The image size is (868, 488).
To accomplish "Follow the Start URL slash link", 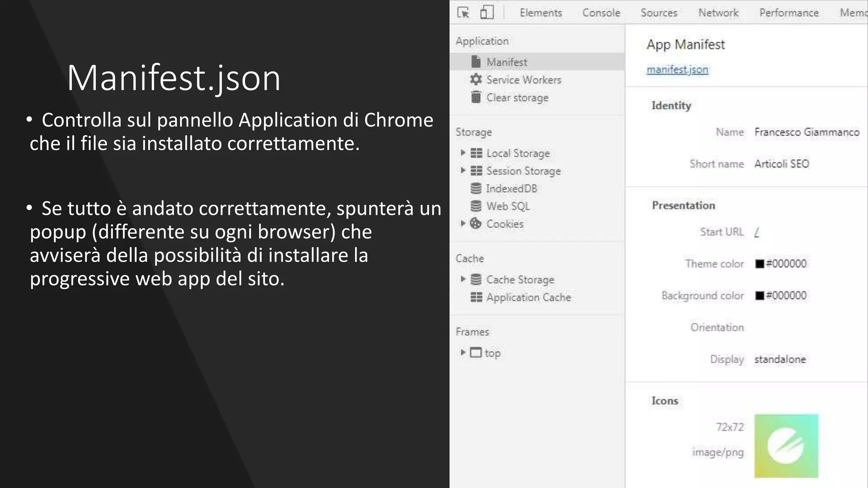I will point(757,233).
